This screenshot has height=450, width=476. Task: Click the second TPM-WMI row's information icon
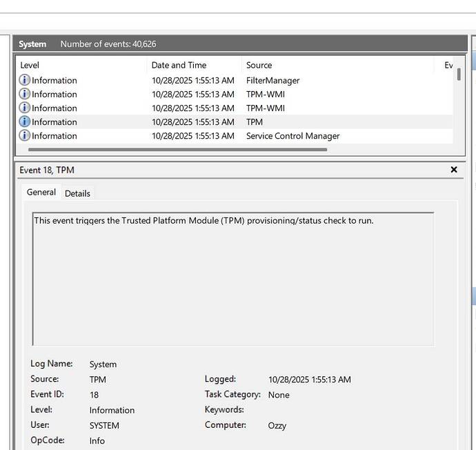(25, 108)
